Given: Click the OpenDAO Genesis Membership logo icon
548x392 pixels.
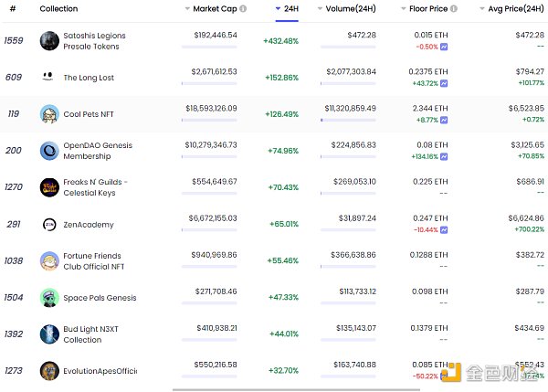Looking at the screenshot, I should tap(49, 151).
